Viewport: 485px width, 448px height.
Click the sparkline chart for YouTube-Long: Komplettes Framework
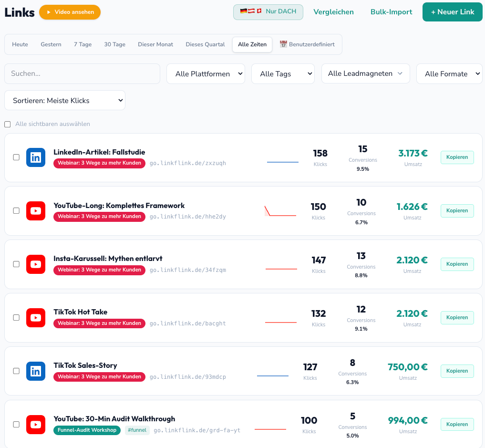pyautogui.click(x=280, y=211)
